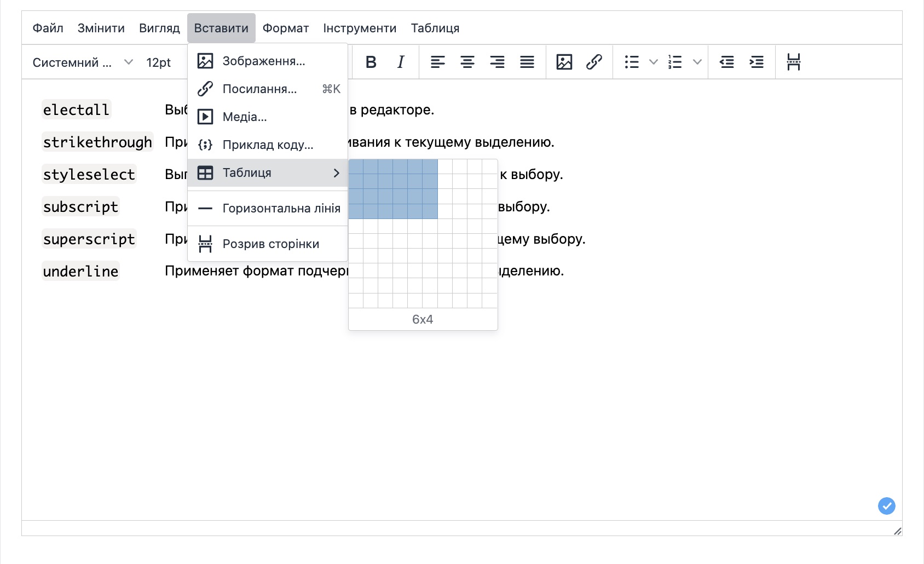Click the insert image toolbar icon
This screenshot has width=924, height=564.
pos(564,62)
